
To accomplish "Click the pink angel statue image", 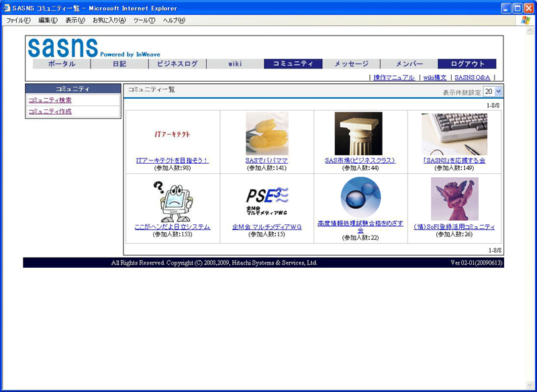I will click(454, 199).
